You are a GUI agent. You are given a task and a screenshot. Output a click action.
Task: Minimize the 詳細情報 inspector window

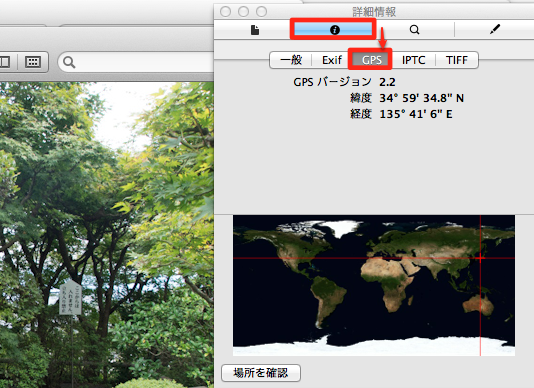(243, 12)
